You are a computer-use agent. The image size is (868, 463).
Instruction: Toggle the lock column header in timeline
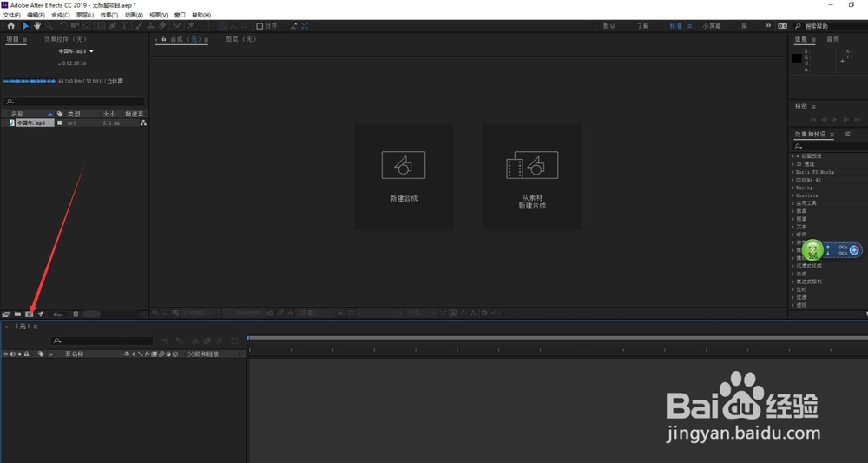[26, 354]
